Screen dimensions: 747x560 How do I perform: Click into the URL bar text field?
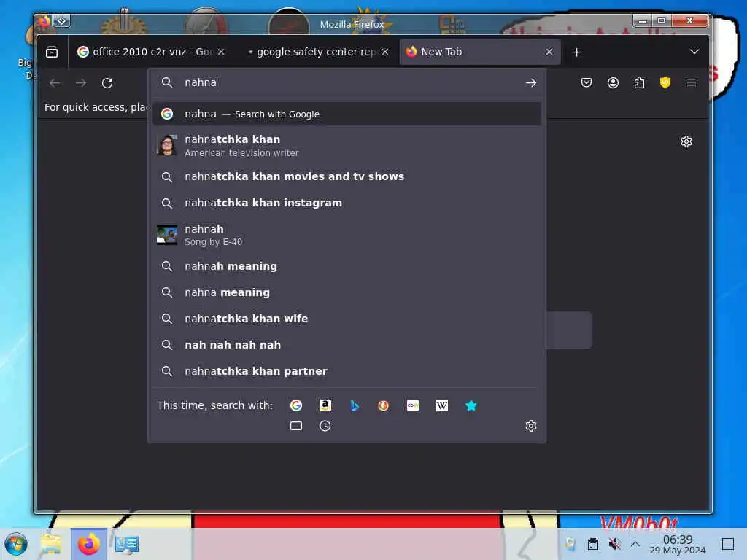[350, 83]
